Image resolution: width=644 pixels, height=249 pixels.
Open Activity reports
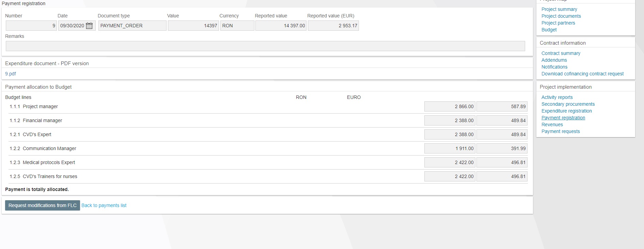557,97
